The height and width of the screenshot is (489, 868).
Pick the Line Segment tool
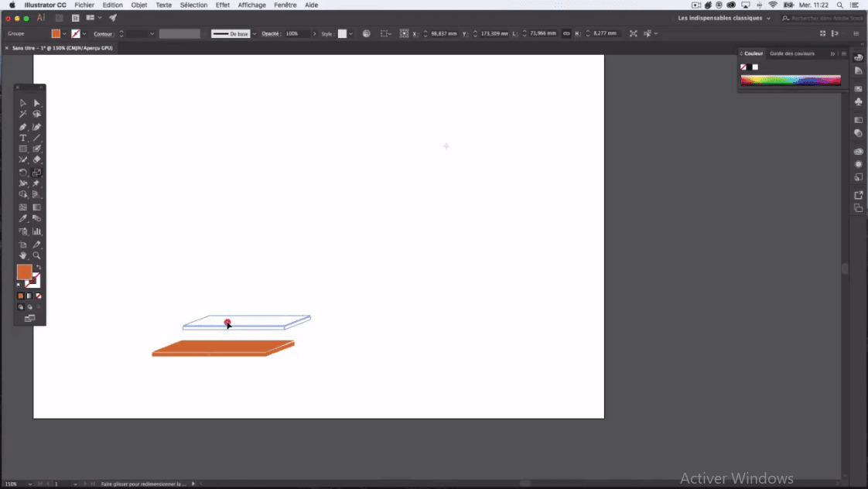tap(36, 138)
